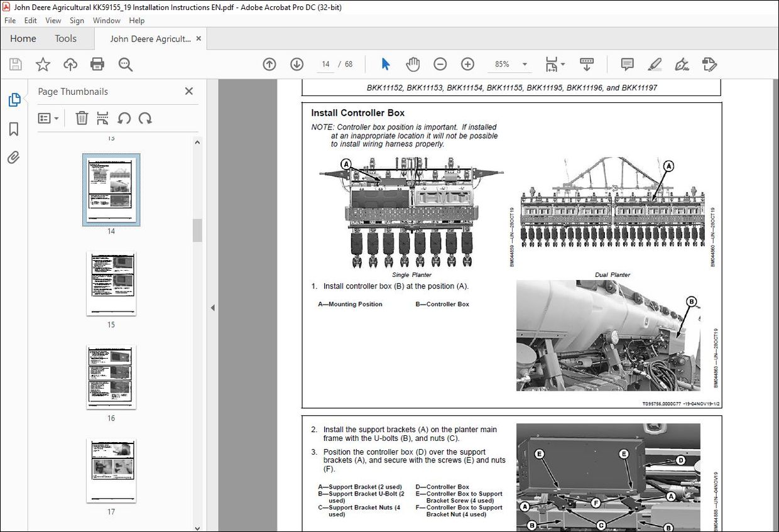This screenshot has width=779, height=532.
Task: Rotate the page counterclockwise in Page Thumbnails
Action: (124, 118)
